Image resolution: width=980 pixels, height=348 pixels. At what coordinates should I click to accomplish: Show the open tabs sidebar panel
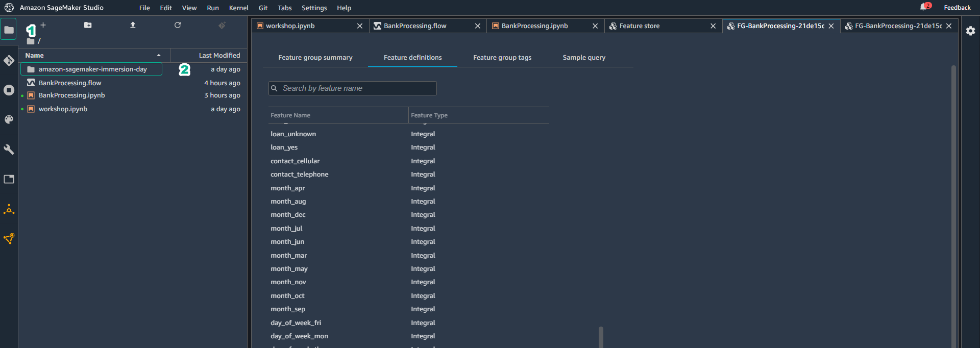[x=9, y=179]
